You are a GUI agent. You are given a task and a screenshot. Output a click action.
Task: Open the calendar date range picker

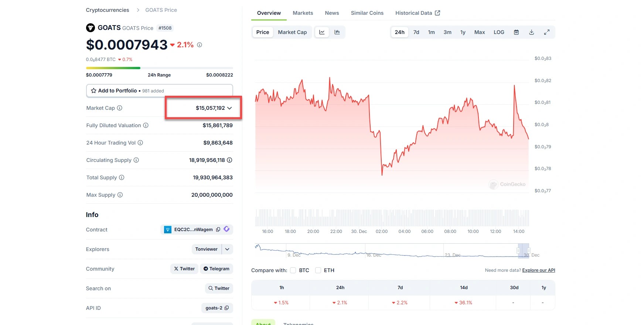(x=516, y=32)
